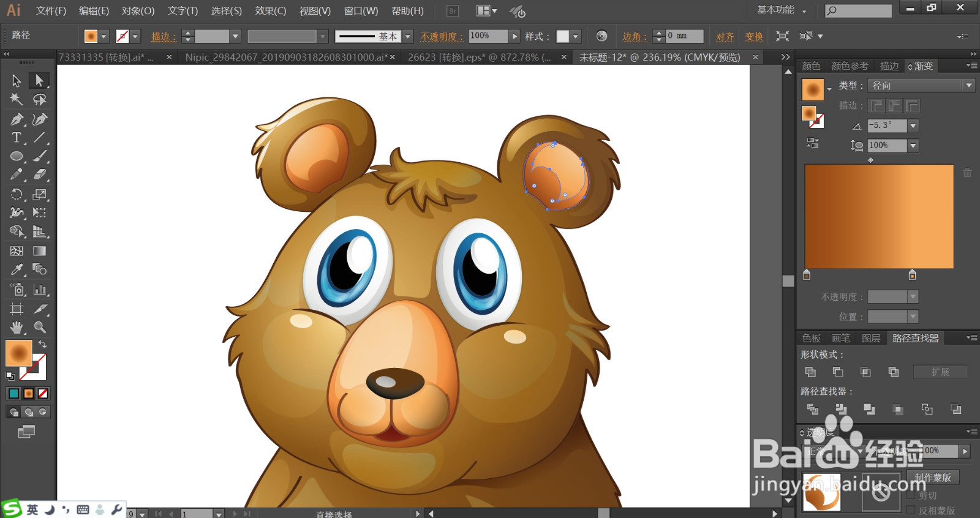980x518 pixels.
Task: Open Recolor Artwork color wheel icon
Action: tap(601, 36)
